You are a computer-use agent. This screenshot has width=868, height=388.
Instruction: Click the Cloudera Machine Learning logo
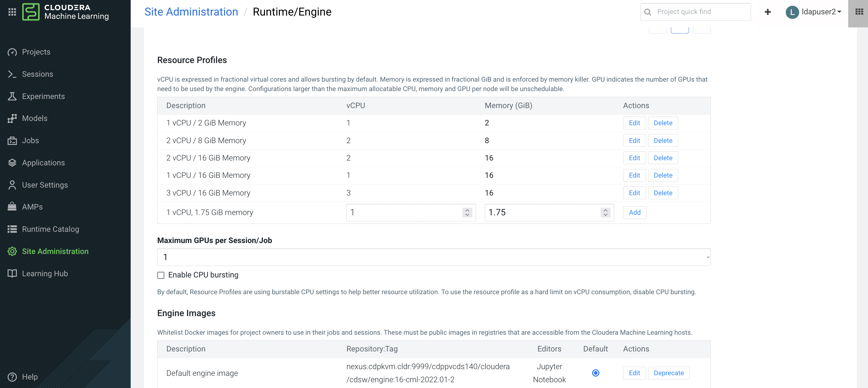pyautogui.click(x=31, y=12)
